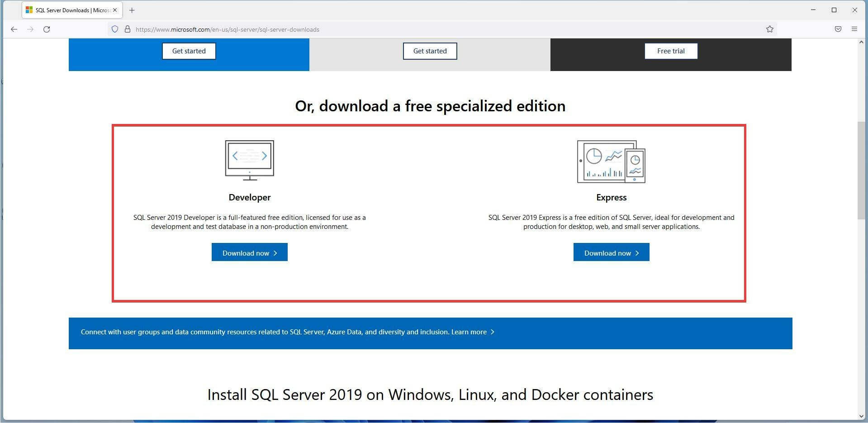Click the Free trial button
This screenshot has height=423, width=868.
[671, 51]
